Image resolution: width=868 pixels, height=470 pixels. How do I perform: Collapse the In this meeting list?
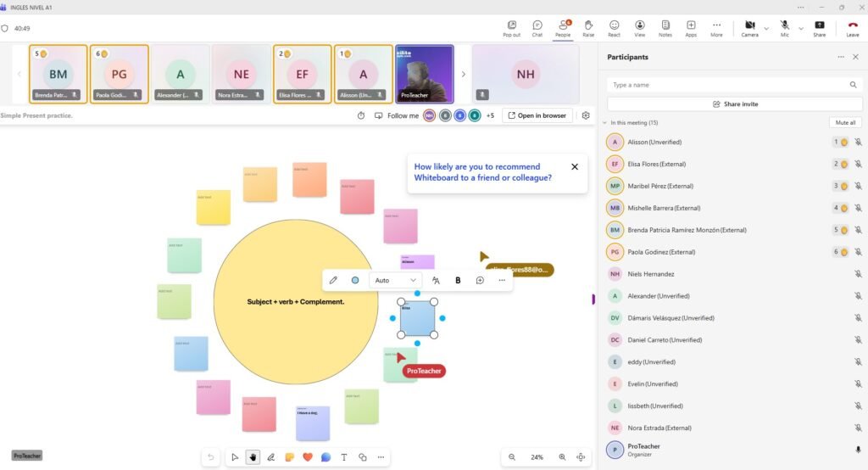point(604,123)
